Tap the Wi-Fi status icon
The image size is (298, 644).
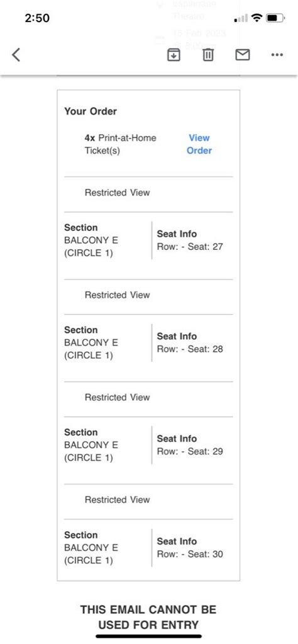pos(257,18)
